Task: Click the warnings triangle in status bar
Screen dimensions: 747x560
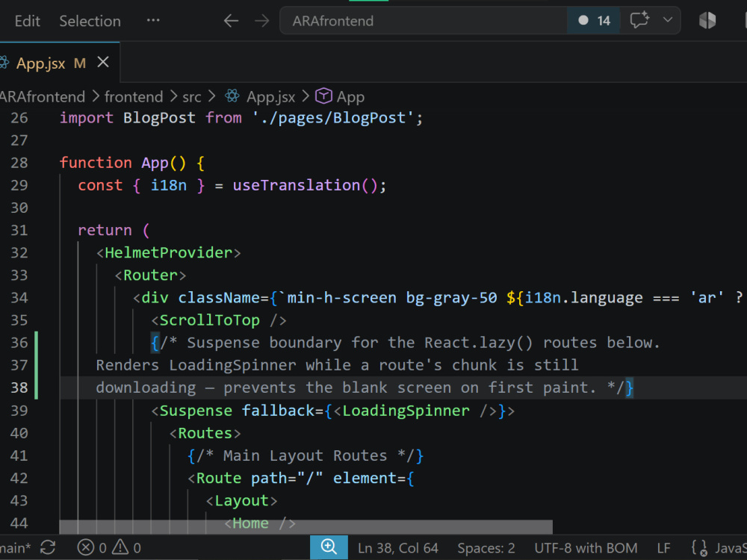Action: click(x=120, y=547)
